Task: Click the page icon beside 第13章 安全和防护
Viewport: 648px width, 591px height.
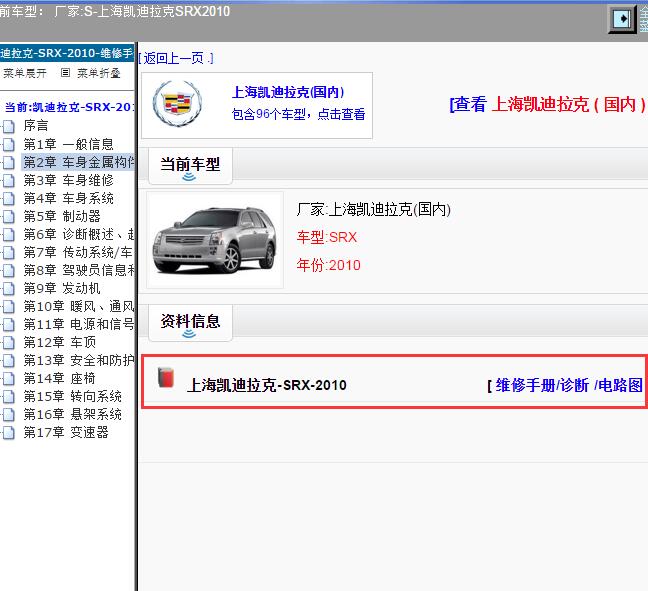Action: [9, 361]
